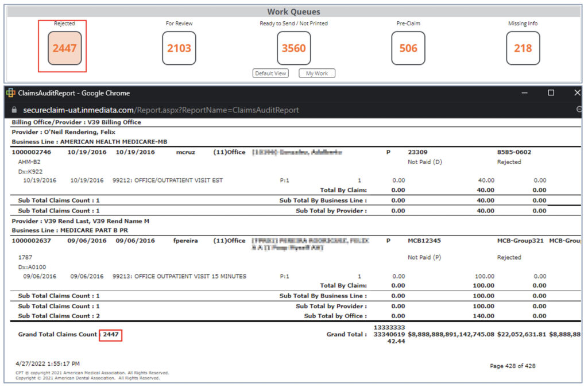The image size is (588, 387).
Task: Click the MCB12345 policy number
Action: click(x=424, y=241)
